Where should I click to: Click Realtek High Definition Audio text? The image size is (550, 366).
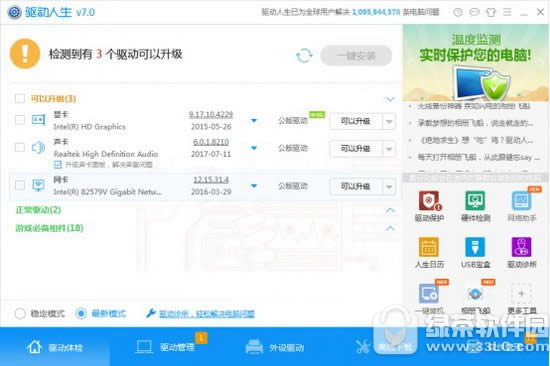click(106, 154)
